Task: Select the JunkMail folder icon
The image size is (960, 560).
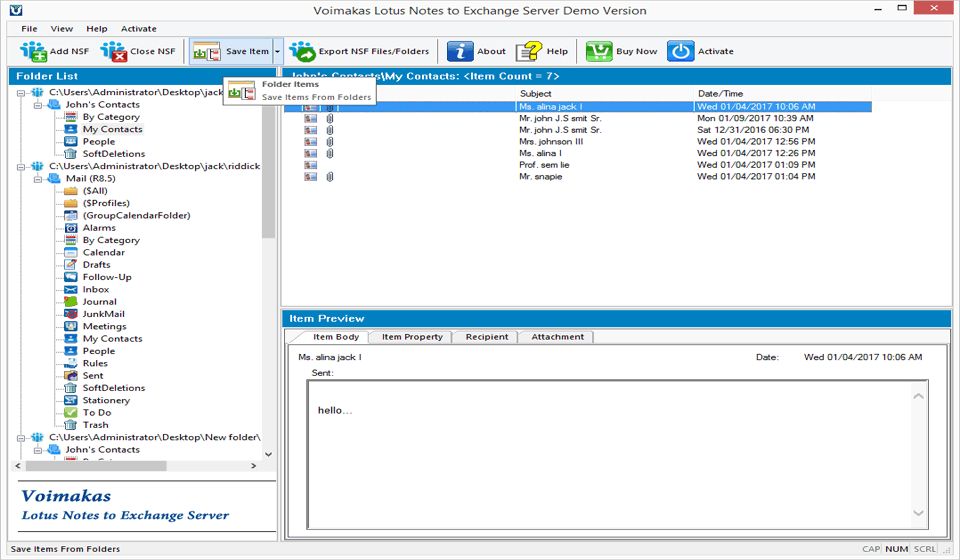Action: click(x=71, y=314)
